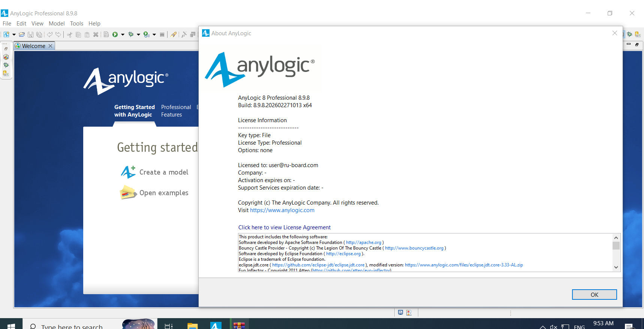The width and height of the screenshot is (644, 329).
Task: Click the Debug perspective icon at top right
Action: click(629, 34)
